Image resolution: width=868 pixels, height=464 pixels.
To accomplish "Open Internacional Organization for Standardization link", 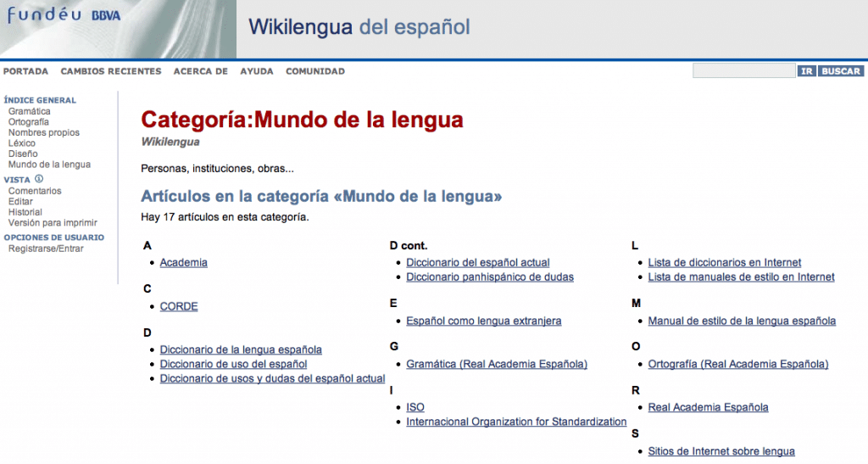I will (516, 422).
